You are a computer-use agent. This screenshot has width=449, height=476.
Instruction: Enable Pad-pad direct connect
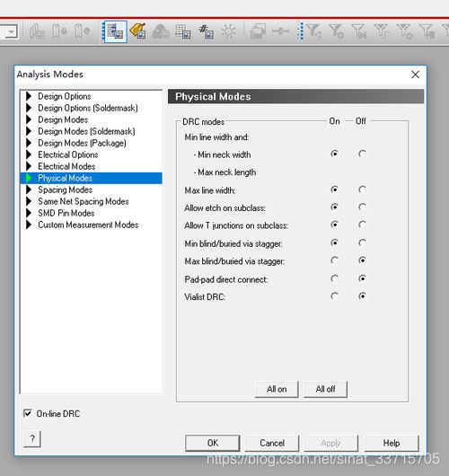[334, 278]
